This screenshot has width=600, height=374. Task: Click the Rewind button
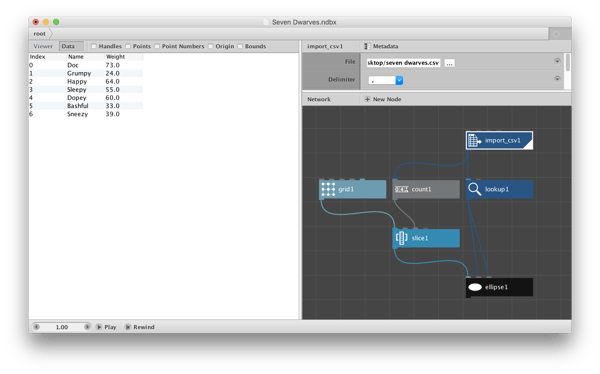(140, 327)
